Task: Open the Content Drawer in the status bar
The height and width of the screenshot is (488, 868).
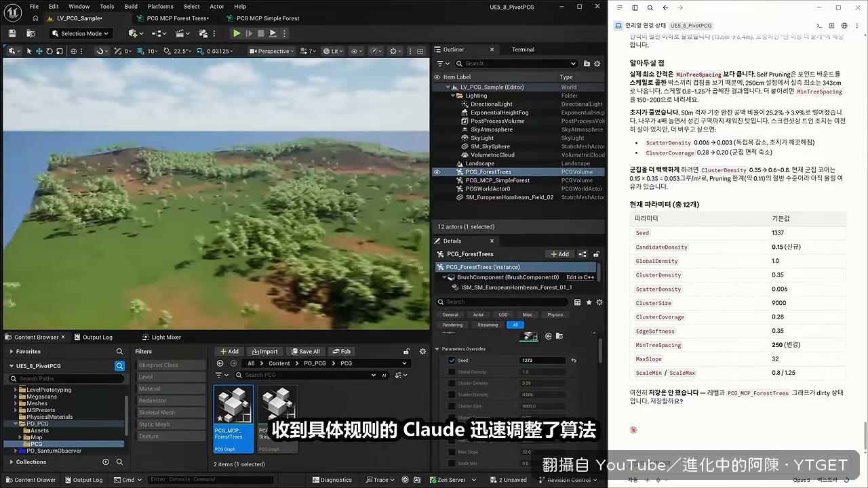Action: (x=30, y=480)
